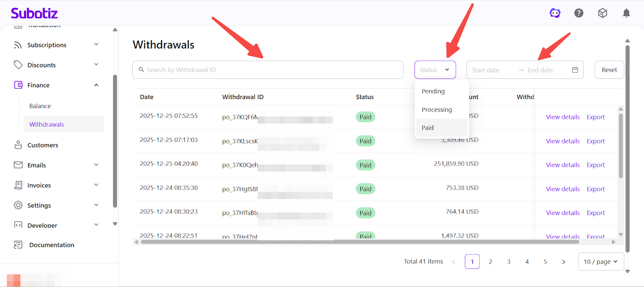Expand the Subscriptions sidebar section

[x=96, y=45]
